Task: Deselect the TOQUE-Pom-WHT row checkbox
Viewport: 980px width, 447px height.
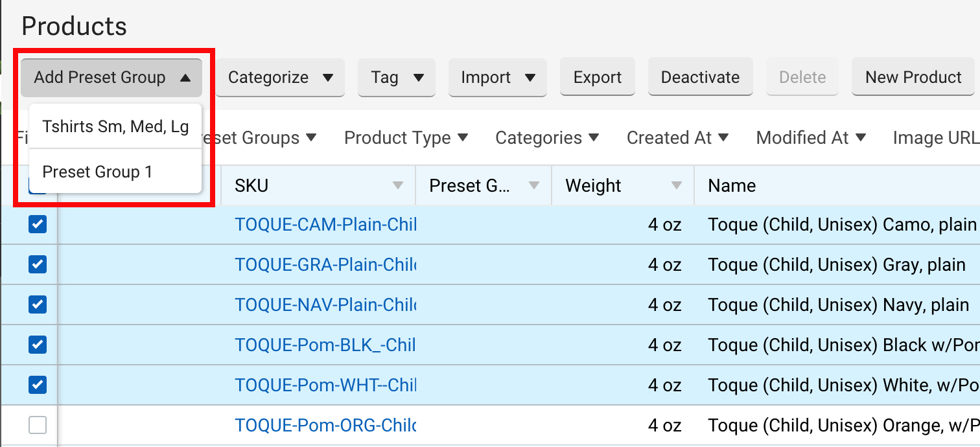Action: click(38, 385)
